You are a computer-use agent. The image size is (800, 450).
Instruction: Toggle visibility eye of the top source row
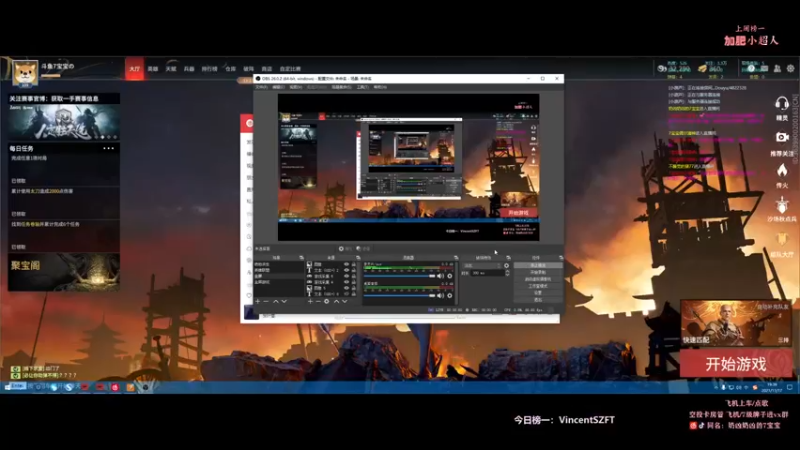pyautogui.click(x=346, y=264)
